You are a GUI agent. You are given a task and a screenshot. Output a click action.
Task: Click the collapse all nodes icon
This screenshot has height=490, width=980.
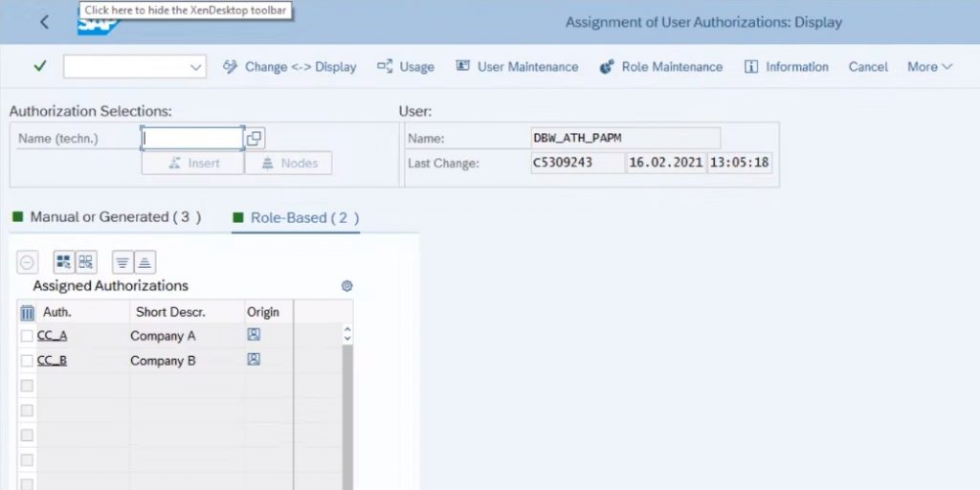coord(145,262)
